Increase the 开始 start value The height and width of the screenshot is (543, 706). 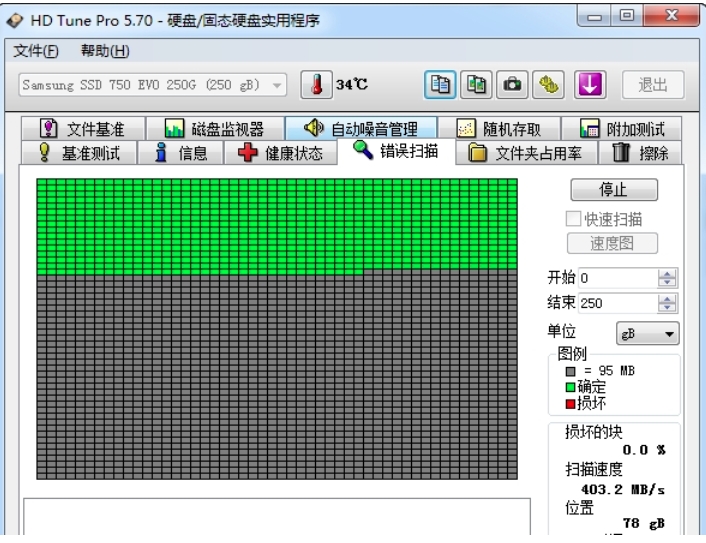667,273
